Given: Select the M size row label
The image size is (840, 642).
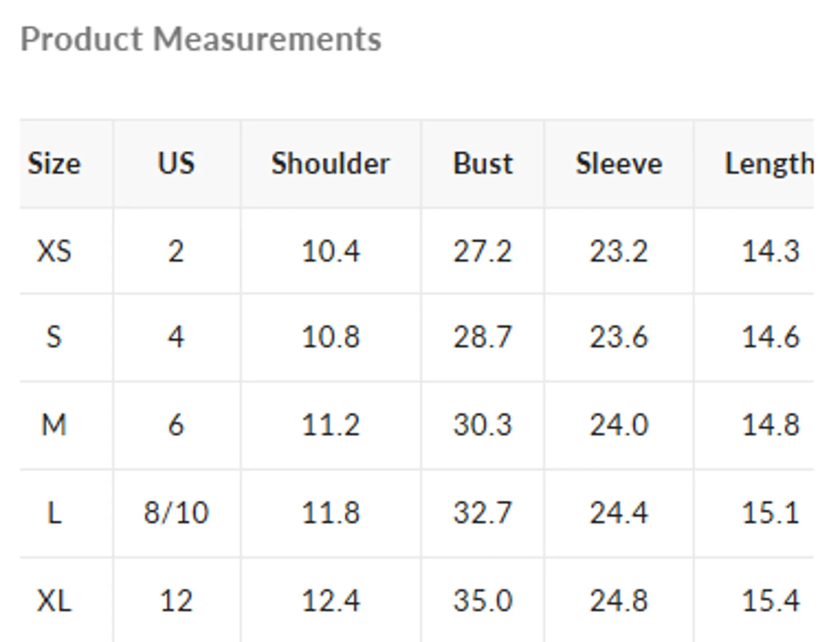Looking at the screenshot, I should [54, 425].
